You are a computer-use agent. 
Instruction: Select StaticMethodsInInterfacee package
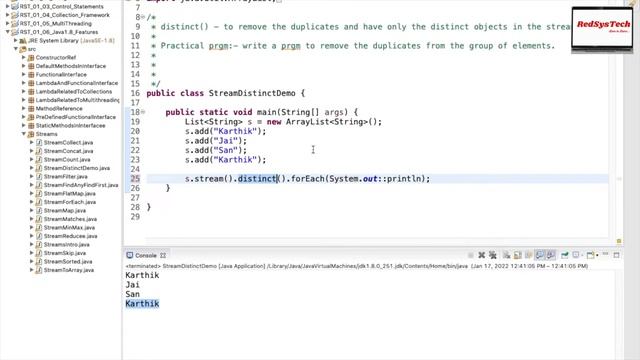point(70,126)
